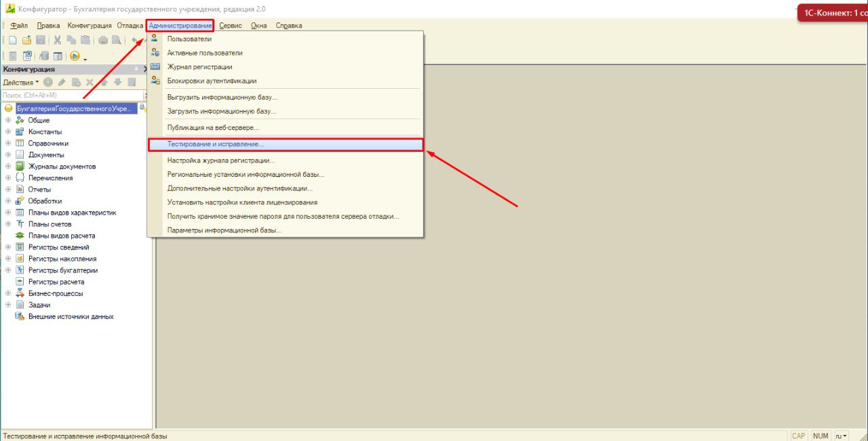Click the Undo arrow icon

point(135,40)
